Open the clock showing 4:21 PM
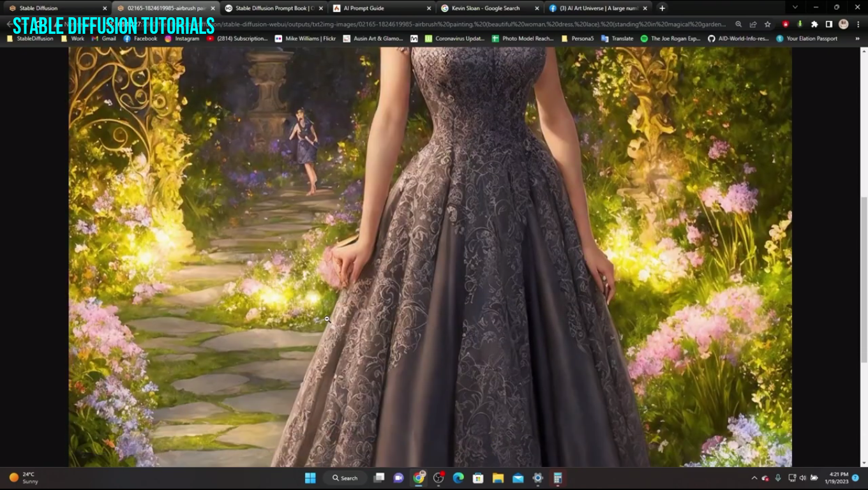This screenshot has height=490, width=868. click(838, 478)
